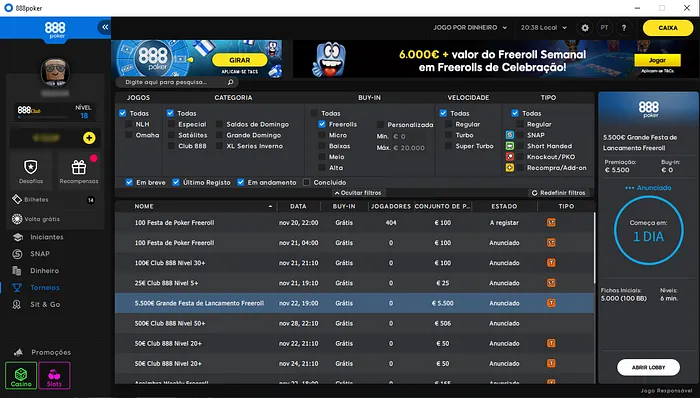This screenshot has height=398, width=700.
Task: Toggle Todas checkbox under Jogos
Action: 122,113
